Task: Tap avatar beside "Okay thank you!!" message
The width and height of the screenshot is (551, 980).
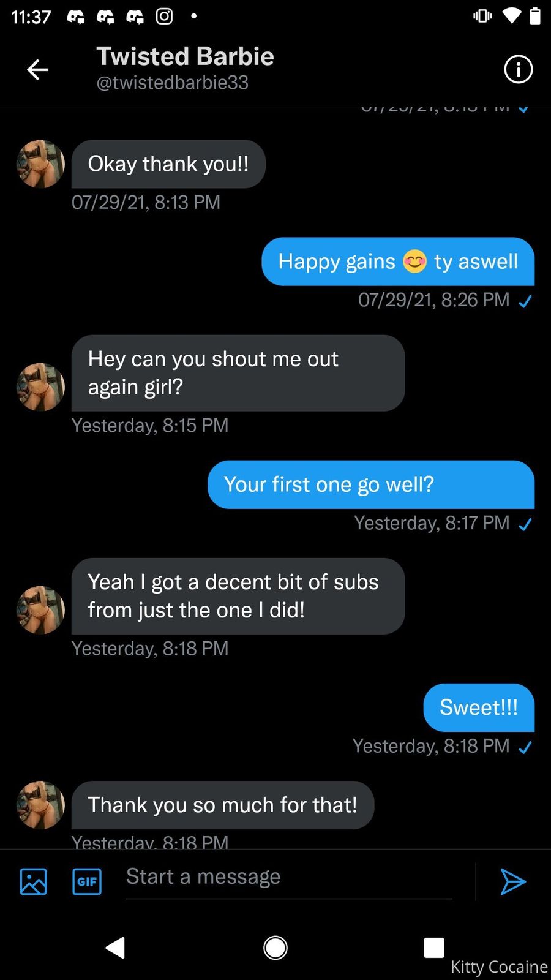Action: pyautogui.click(x=40, y=164)
